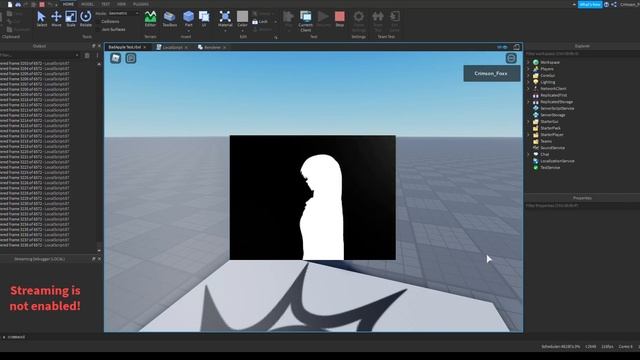This screenshot has height=360, width=640.
Task: Close the Renderer tab
Action: (224, 47)
